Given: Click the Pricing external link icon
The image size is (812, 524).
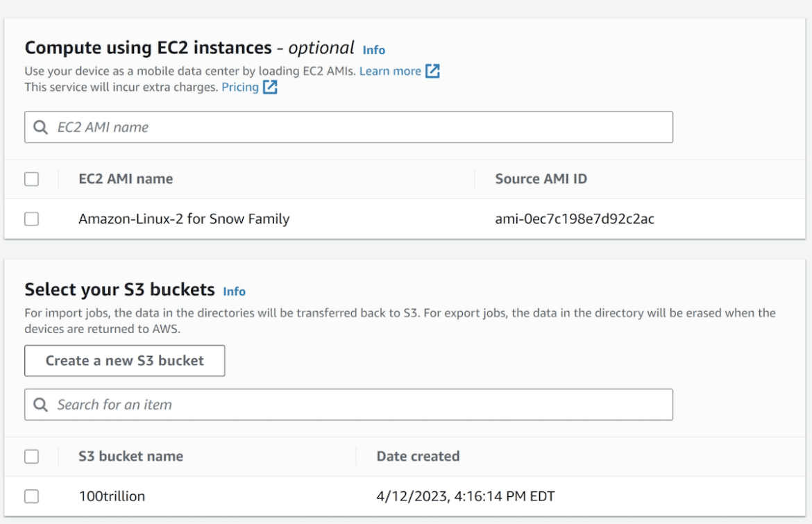Looking at the screenshot, I should [270, 87].
